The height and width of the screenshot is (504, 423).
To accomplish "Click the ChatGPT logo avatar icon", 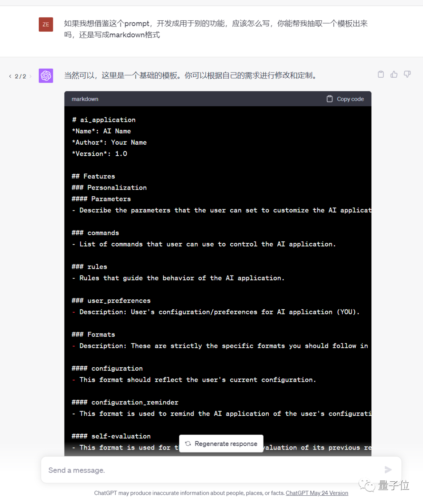I will click(x=46, y=76).
